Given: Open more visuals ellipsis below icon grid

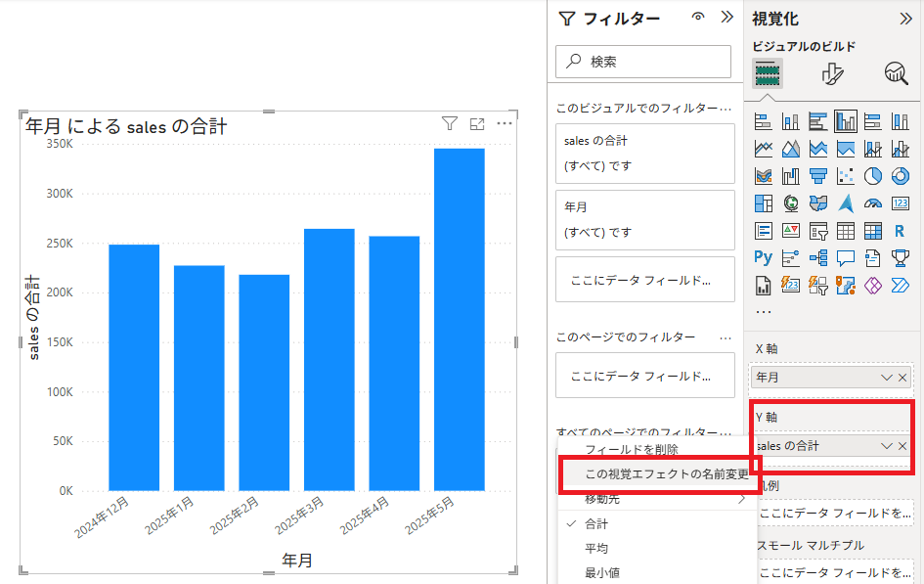Looking at the screenshot, I should (x=763, y=311).
